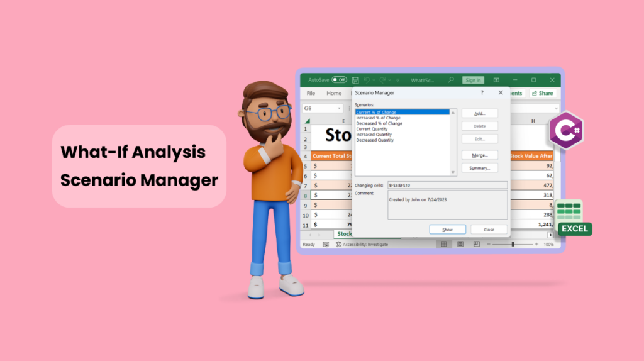Click the C# hexagon logo
Screen dimensions: 644x361
pyautogui.click(x=567, y=130)
